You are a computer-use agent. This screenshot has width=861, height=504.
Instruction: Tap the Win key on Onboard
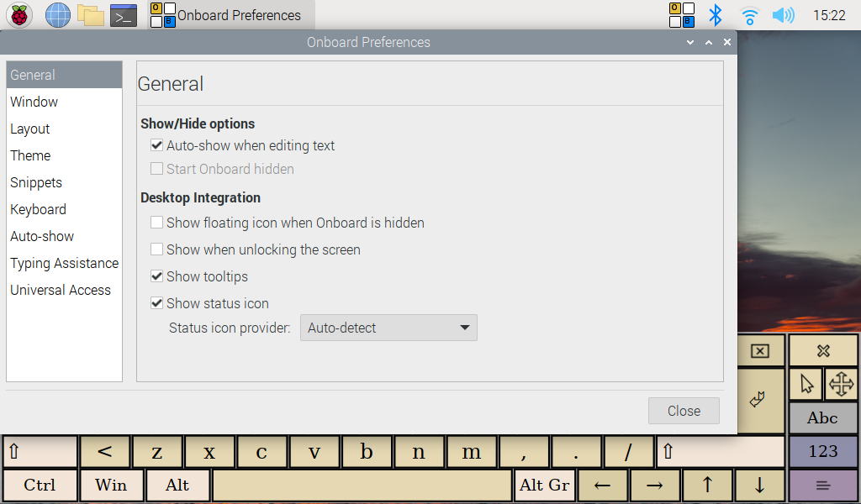pos(112,486)
